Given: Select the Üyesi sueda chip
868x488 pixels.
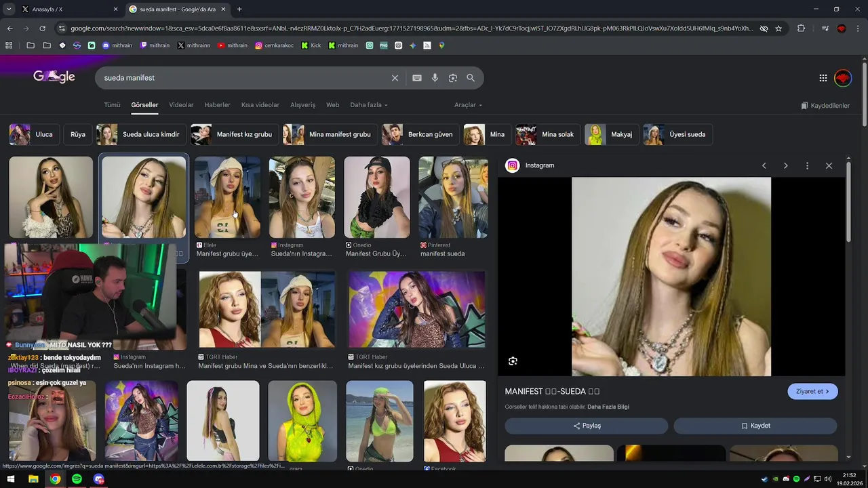Looking at the screenshot, I should pyautogui.click(x=677, y=134).
